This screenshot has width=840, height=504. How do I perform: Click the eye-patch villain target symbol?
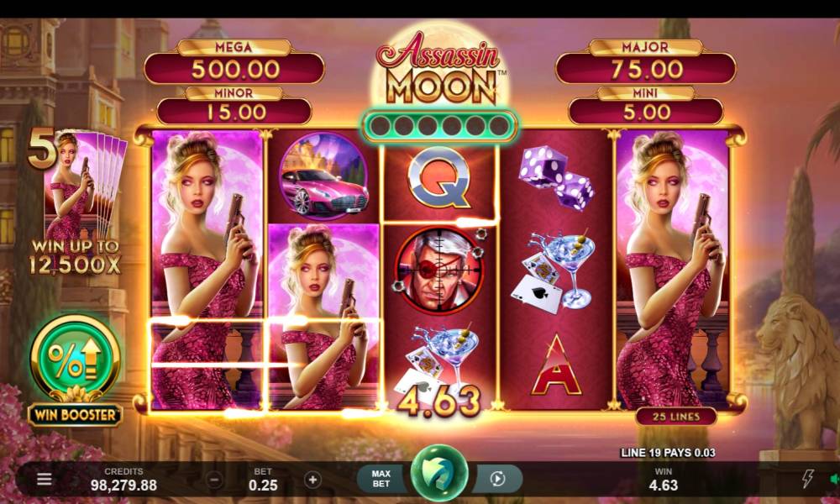coord(439,270)
